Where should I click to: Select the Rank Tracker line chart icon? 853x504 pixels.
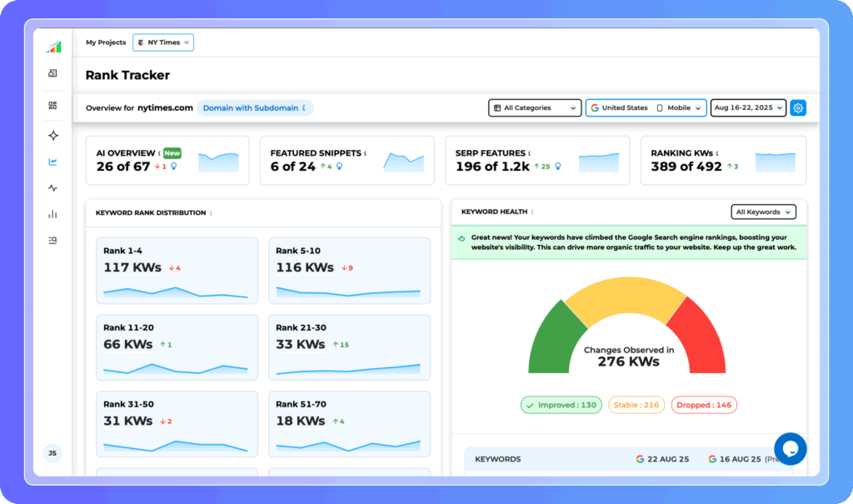[x=52, y=162]
